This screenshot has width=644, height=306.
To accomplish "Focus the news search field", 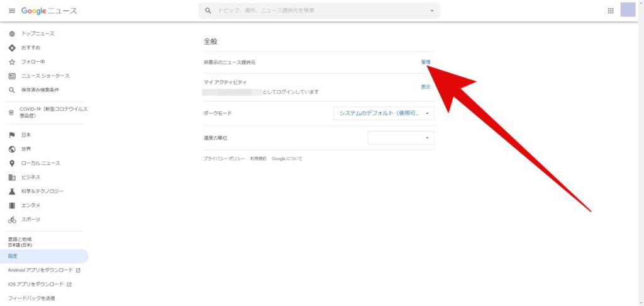I will pyautogui.click(x=319, y=11).
